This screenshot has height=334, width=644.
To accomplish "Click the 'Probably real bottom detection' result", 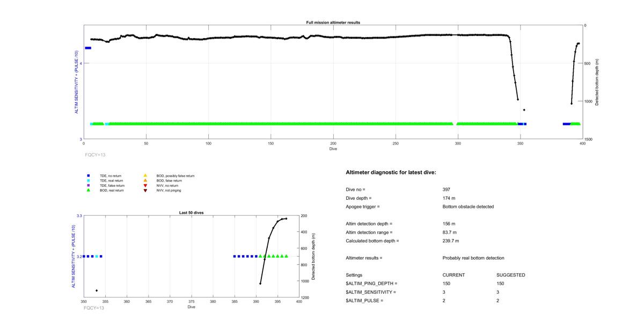I will pyautogui.click(x=473, y=258).
